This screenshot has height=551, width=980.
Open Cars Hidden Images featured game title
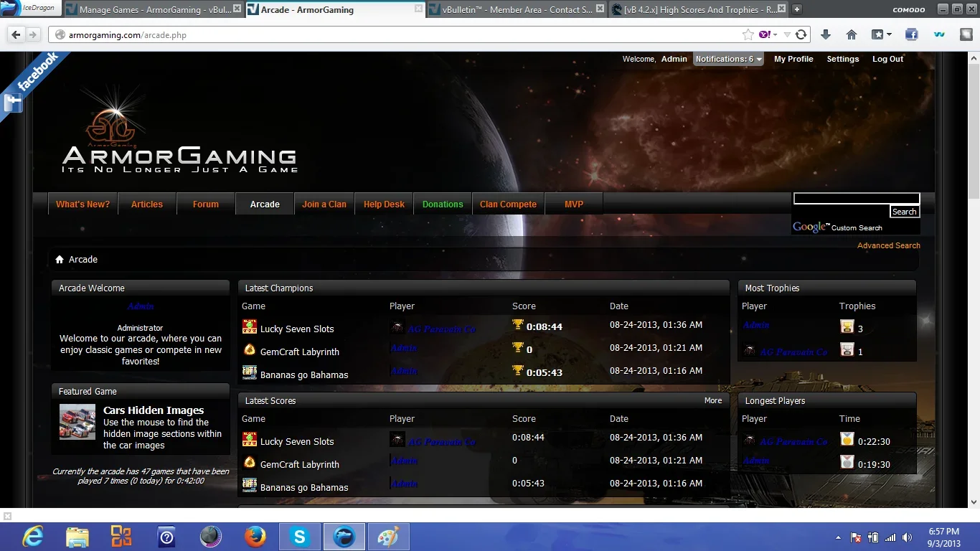point(154,410)
